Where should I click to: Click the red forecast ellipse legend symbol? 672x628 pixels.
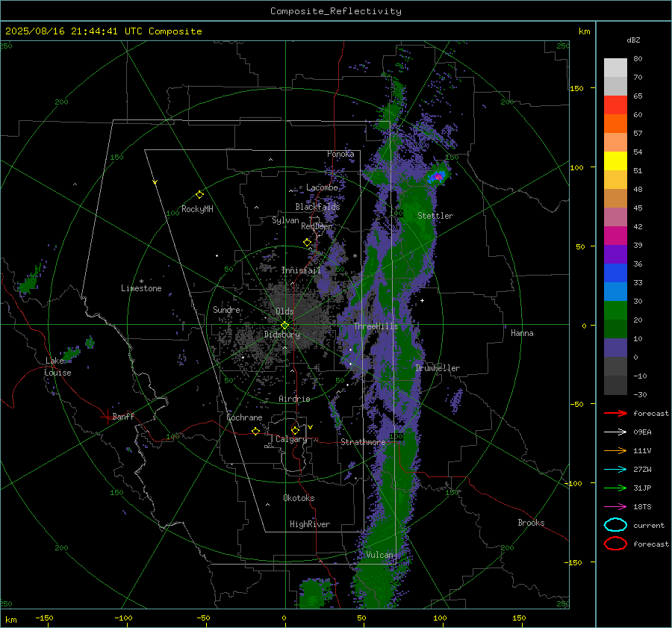point(615,544)
